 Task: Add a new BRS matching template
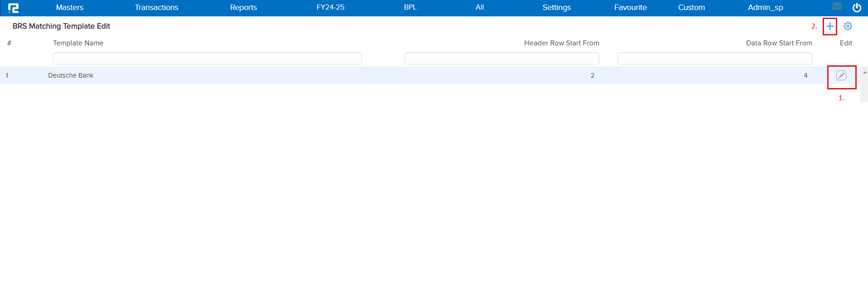829,26
